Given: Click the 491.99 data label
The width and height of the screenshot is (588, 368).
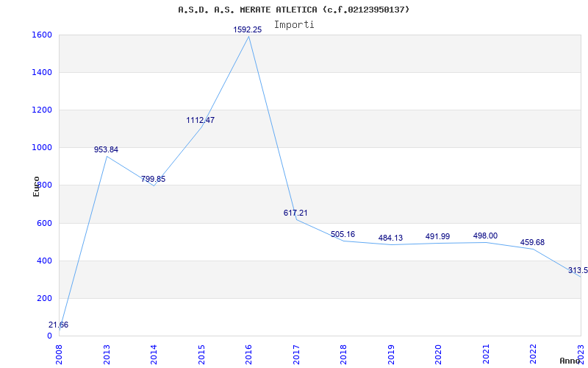Looking at the screenshot, I should 437,236.
